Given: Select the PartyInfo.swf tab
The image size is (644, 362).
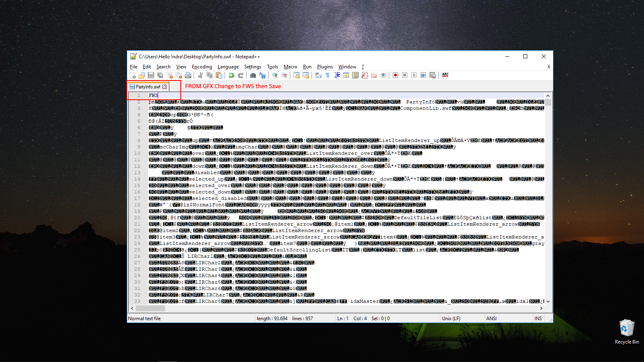Looking at the screenshot, I should pos(149,86).
